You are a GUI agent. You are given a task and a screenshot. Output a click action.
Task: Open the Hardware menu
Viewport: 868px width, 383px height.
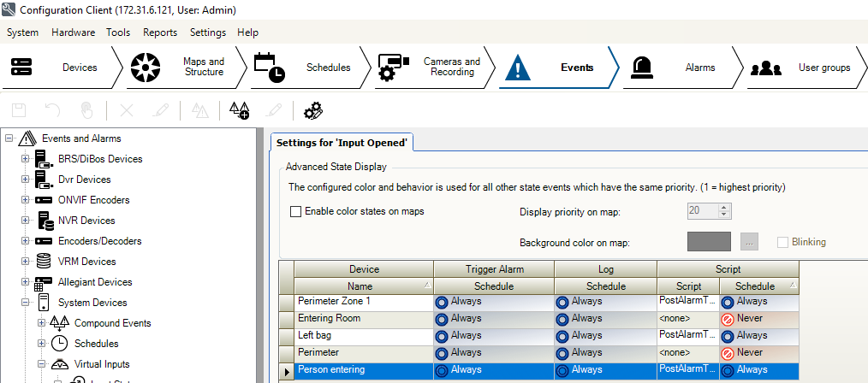tap(73, 32)
